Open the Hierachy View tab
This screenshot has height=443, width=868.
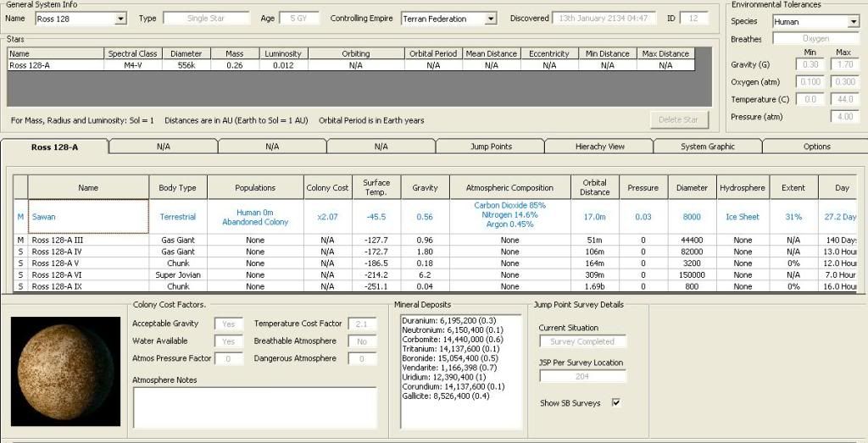[599, 147]
